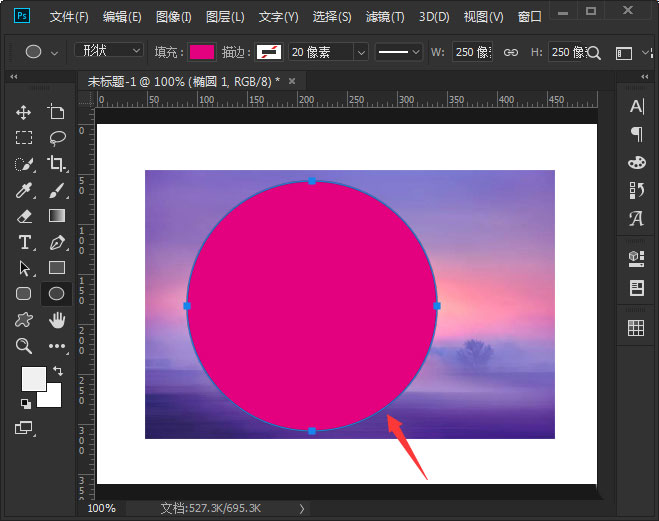Image resolution: width=659 pixels, height=521 pixels.
Task: Select the Eraser tool
Action: 24,216
